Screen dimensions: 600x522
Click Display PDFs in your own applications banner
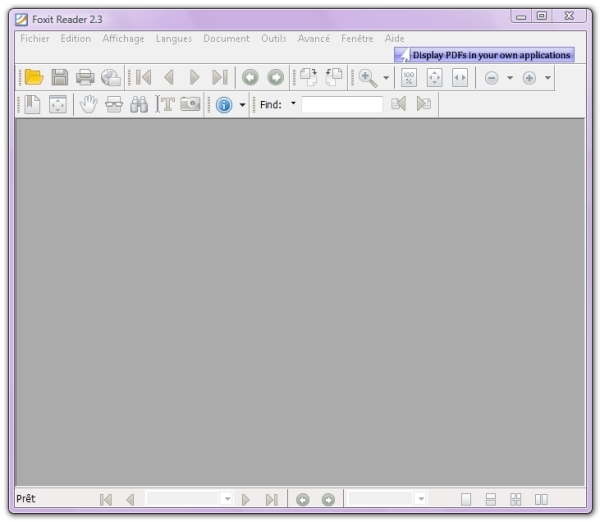click(484, 55)
